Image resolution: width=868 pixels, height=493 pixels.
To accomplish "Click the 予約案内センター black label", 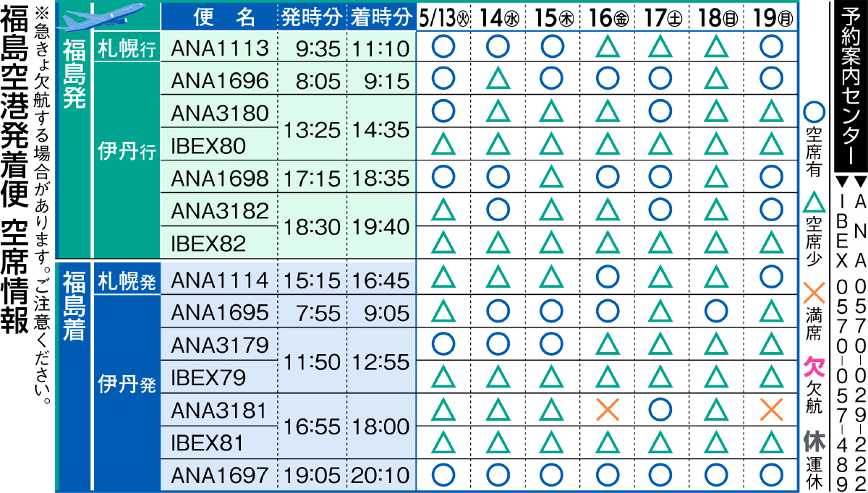I will coord(850,86).
